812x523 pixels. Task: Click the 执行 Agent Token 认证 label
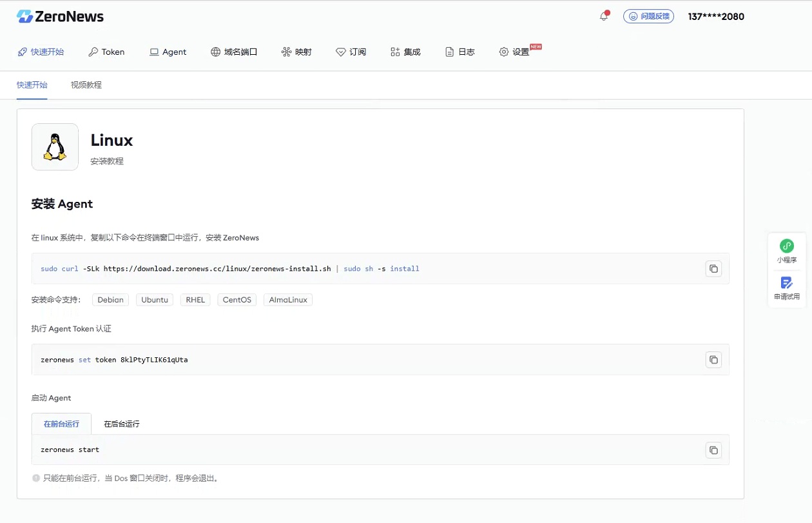(72, 329)
